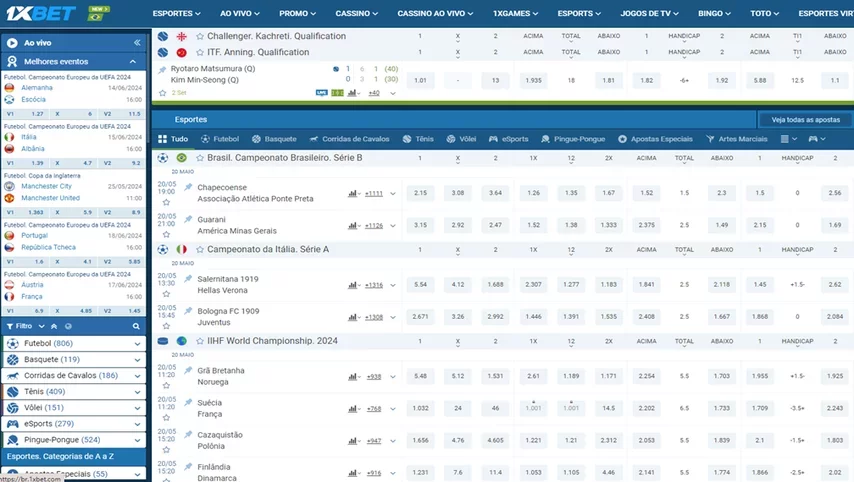Image resolution: width=854 pixels, height=482 pixels.
Task: Open CASSINO top menu
Action: pyautogui.click(x=356, y=13)
